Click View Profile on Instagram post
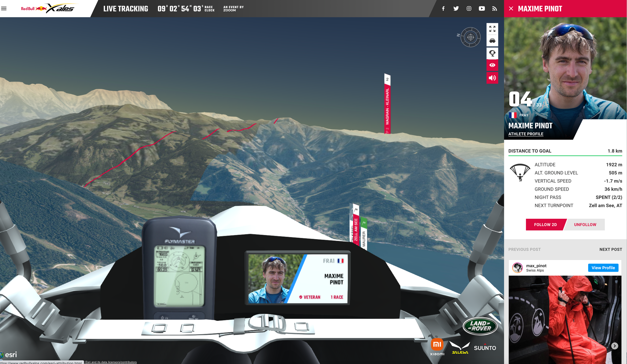Image resolution: width=627 pixels, height=364 pixels. tap(603, 268)
